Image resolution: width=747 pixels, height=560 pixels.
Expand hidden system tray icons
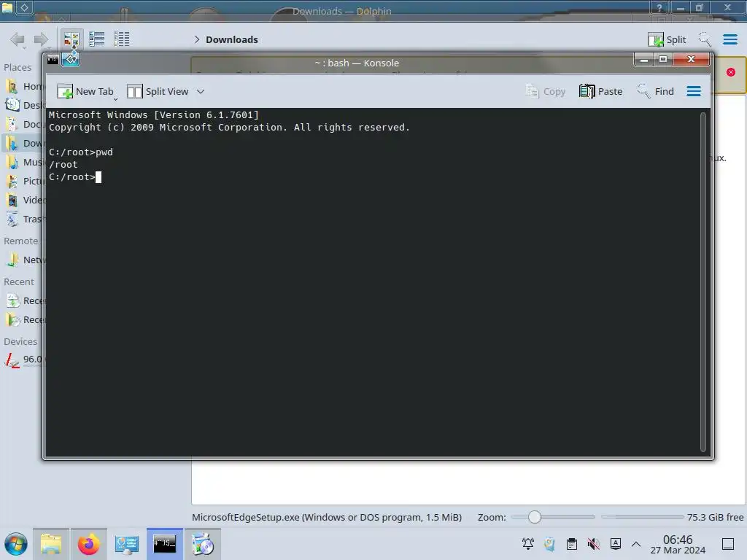636,544
